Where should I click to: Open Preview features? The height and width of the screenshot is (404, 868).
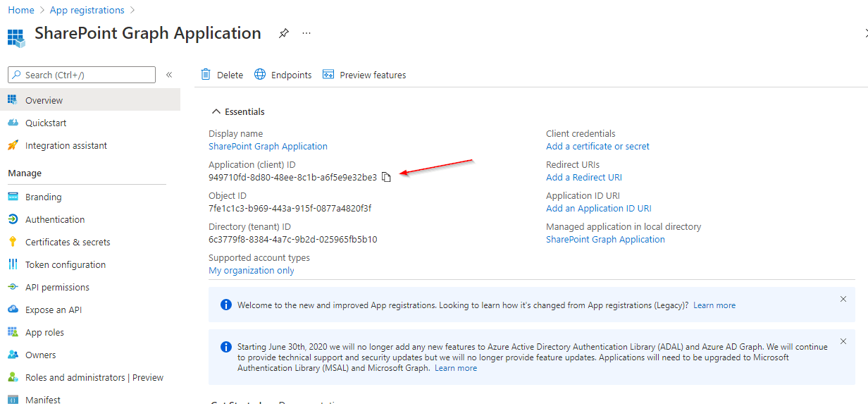point(364,75)
